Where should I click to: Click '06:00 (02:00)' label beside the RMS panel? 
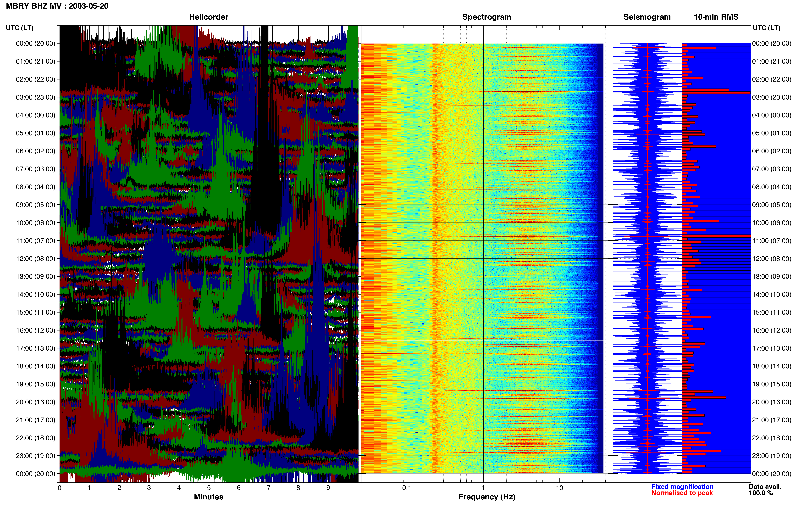pos(772,151)
